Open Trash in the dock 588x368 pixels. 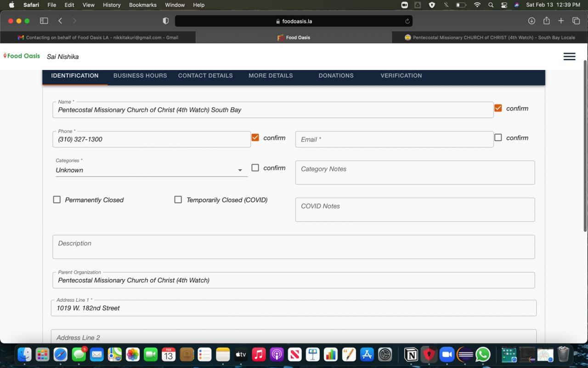[563, 354]
